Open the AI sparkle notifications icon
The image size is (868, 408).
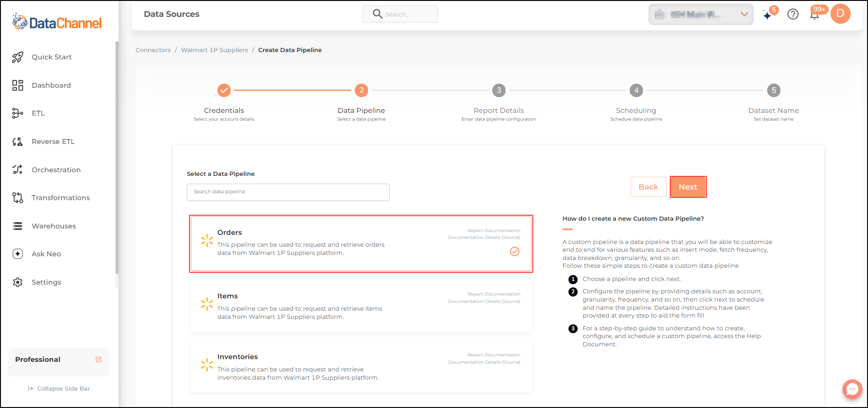click(x=768, y=15)
